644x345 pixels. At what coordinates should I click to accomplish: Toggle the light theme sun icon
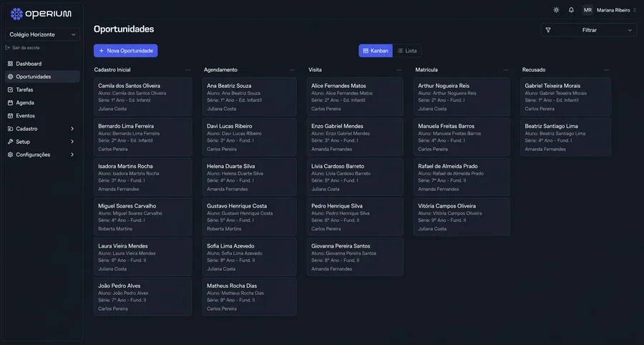point(556,10)
